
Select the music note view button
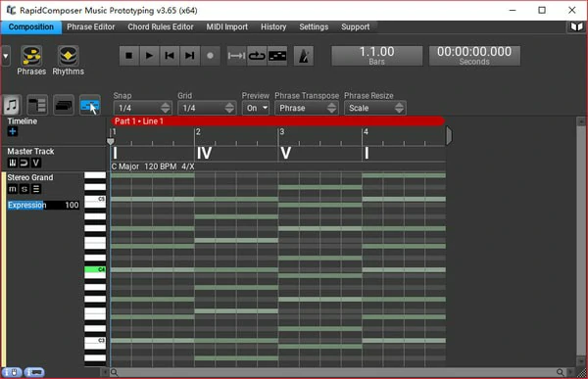pos(12,105)
